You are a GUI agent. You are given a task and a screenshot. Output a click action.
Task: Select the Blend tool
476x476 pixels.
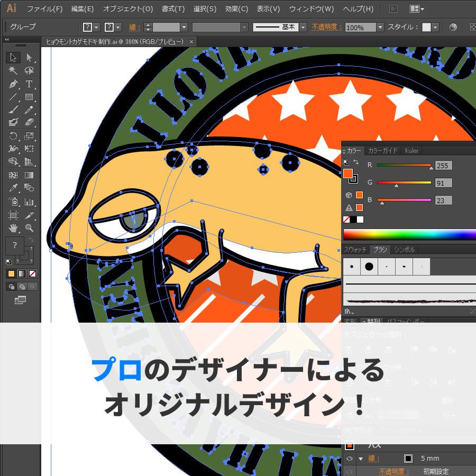click(x=29, y=188)
